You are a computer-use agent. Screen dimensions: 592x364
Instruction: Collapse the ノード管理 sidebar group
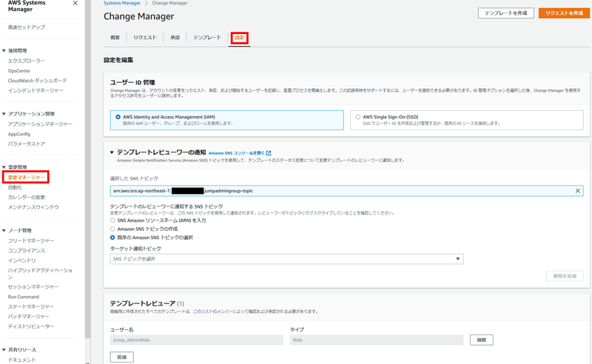click(x=4, y=230)
